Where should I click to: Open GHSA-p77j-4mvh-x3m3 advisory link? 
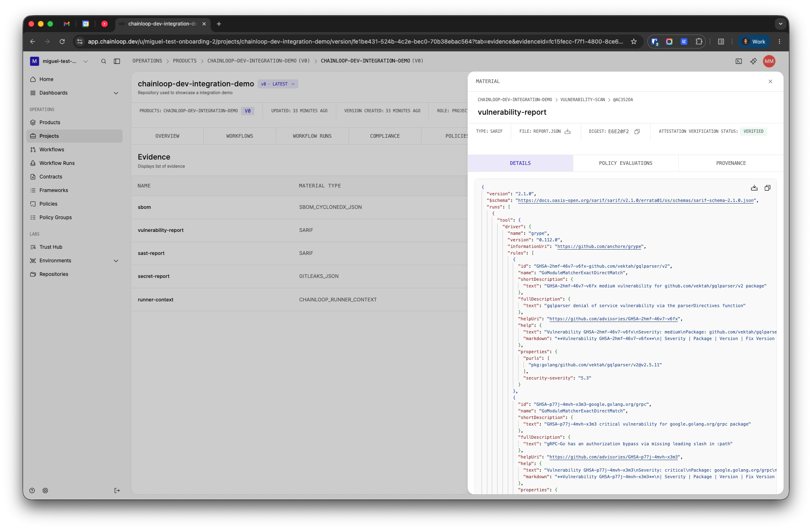tap(614, 457)
